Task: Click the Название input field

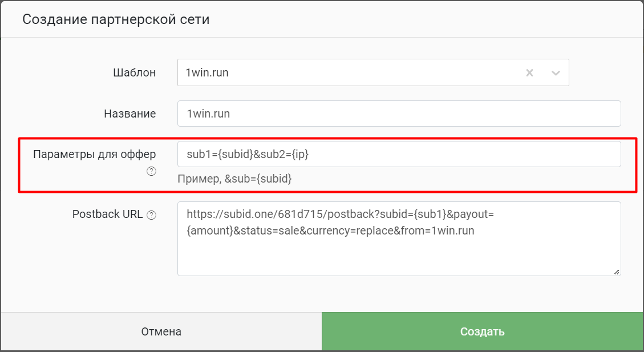Action: 399,114
